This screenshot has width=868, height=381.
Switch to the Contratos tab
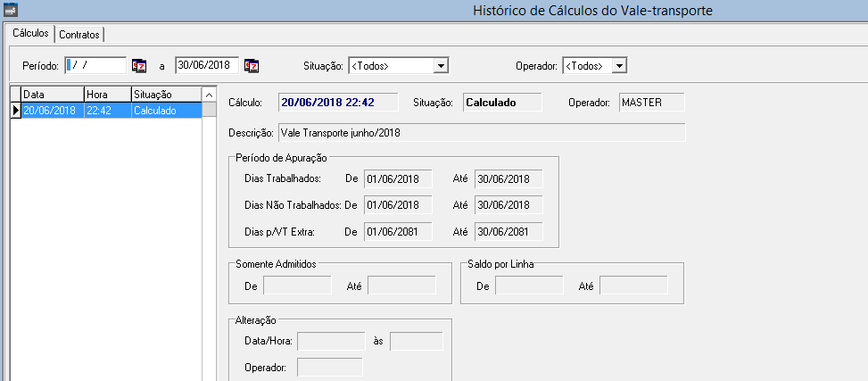point(79,34)
